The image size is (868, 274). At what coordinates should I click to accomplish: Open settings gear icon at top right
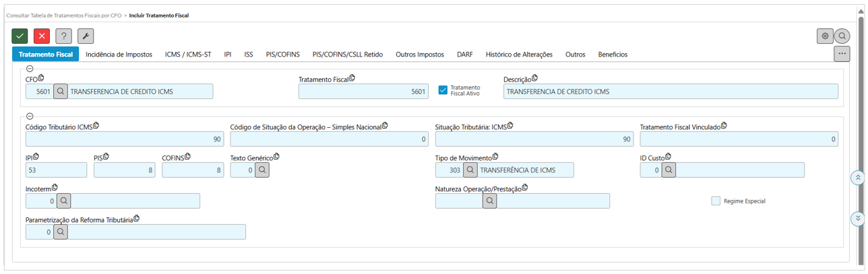tap(824, 36)
